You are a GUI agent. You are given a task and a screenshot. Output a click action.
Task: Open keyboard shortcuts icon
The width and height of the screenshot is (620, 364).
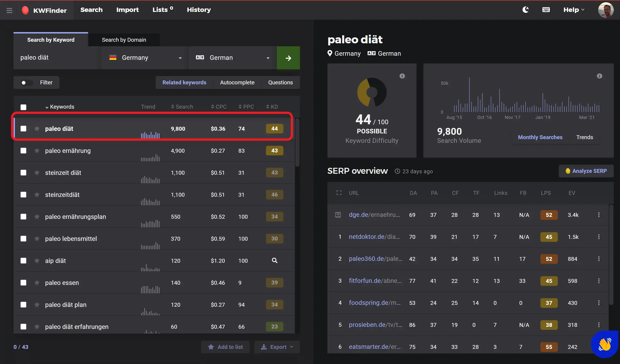pos(546,10)
